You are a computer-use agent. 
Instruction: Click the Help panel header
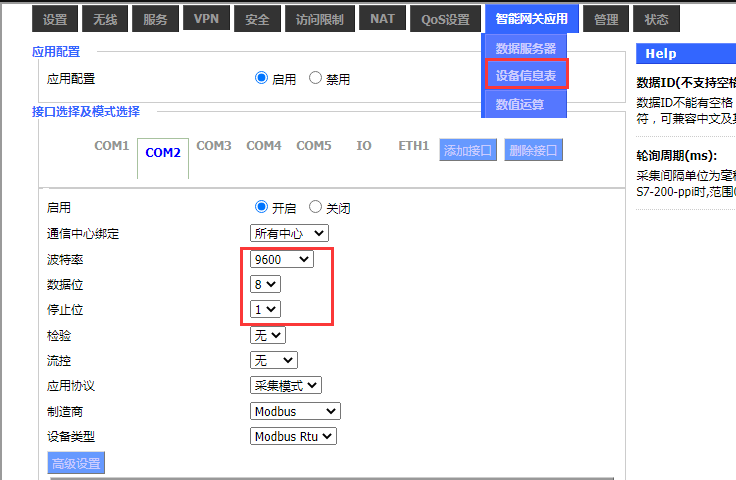point(686,53)
